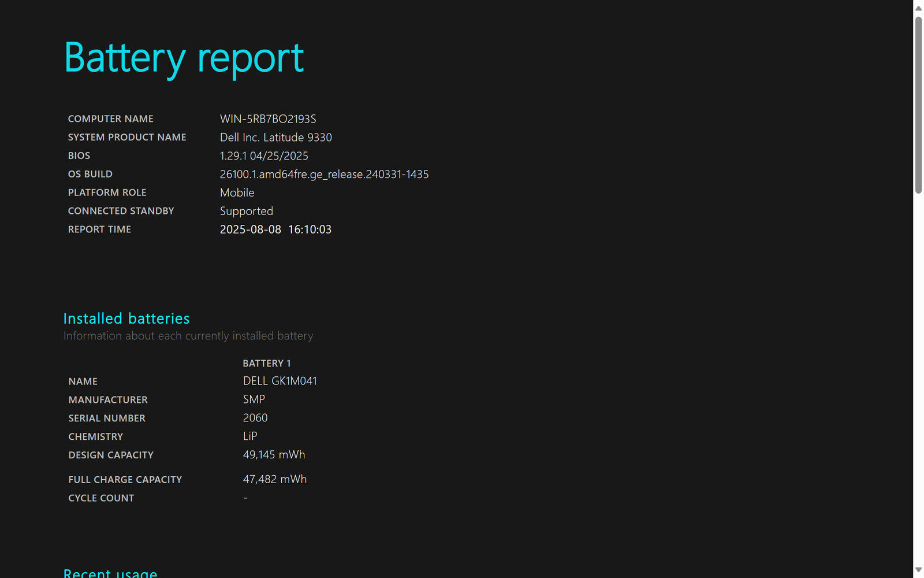
Task: Select the chemistry value LiP
Action: [250, 437]
